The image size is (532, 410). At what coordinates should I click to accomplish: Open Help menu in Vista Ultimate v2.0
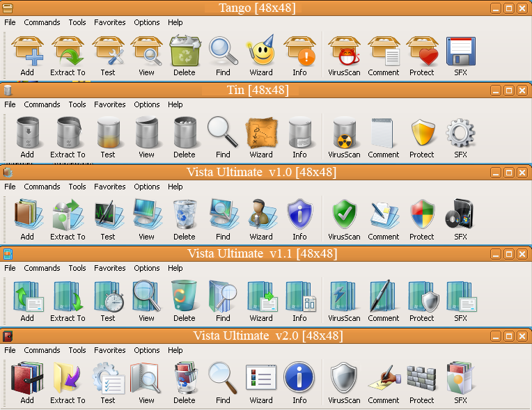pyautogui.click(x=175, y=350)
